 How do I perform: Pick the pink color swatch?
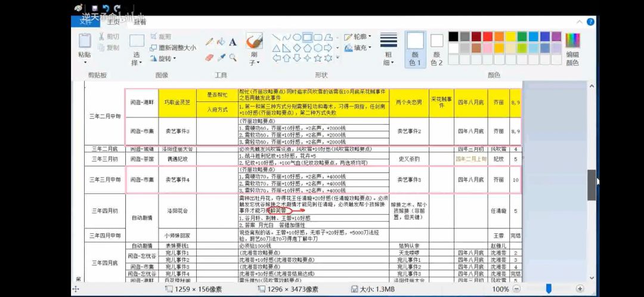[x=488, y=48]
